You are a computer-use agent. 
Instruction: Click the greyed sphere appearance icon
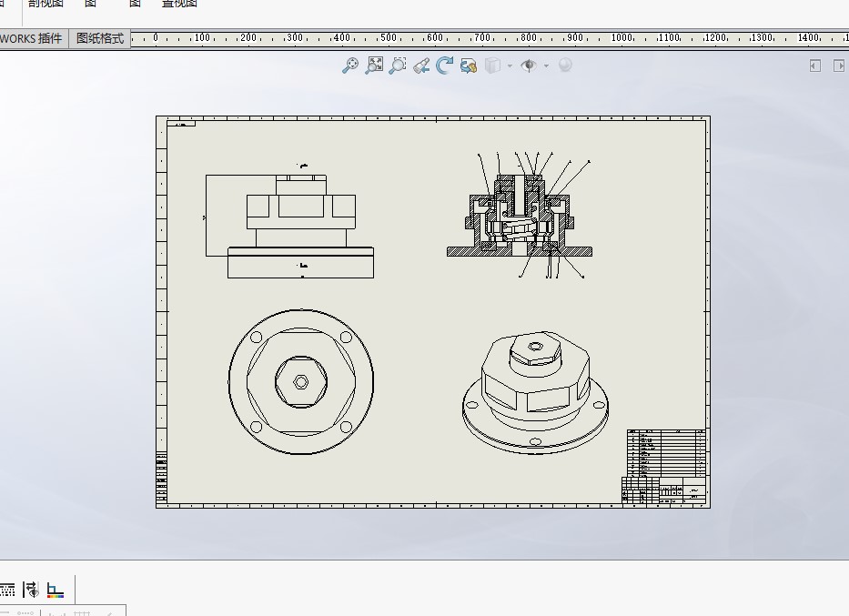[565, 66]
